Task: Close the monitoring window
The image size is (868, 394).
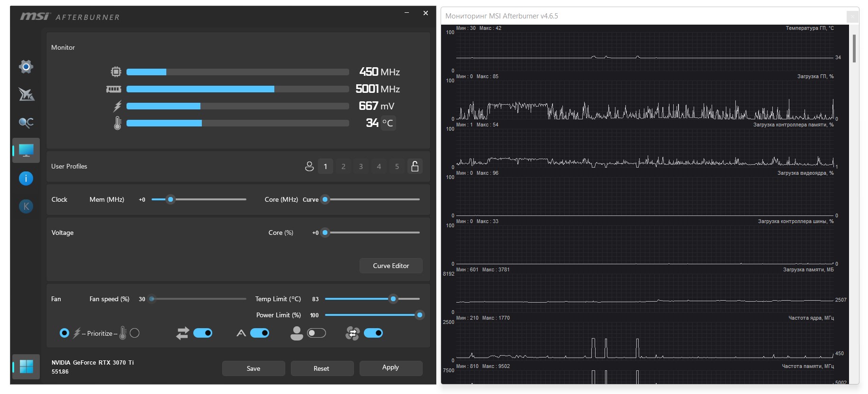Action: coord(852,17)
